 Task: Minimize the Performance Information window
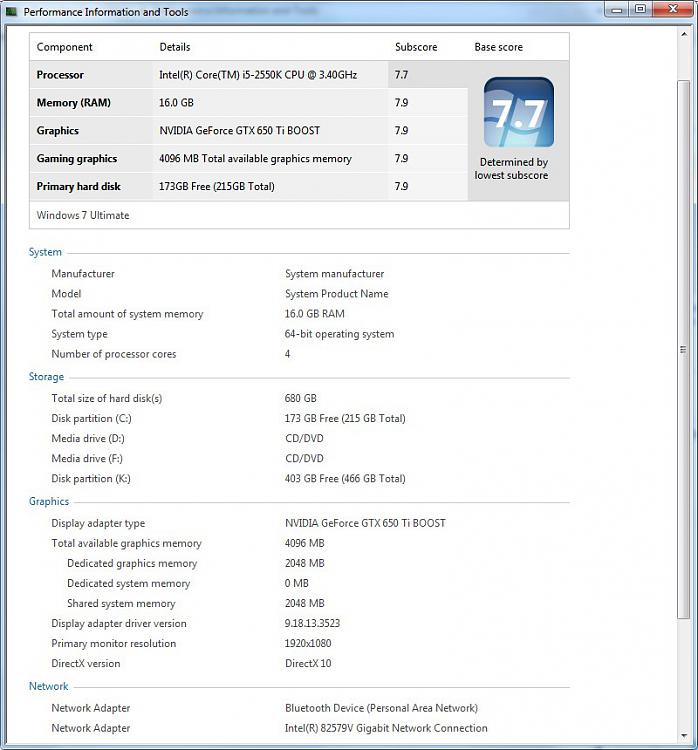(617, 9)
